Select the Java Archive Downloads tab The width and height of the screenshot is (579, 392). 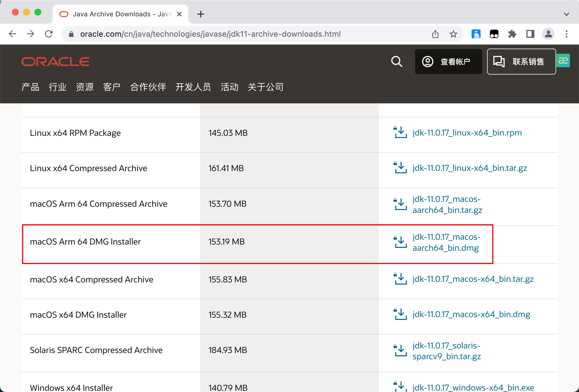click(120, 14)
